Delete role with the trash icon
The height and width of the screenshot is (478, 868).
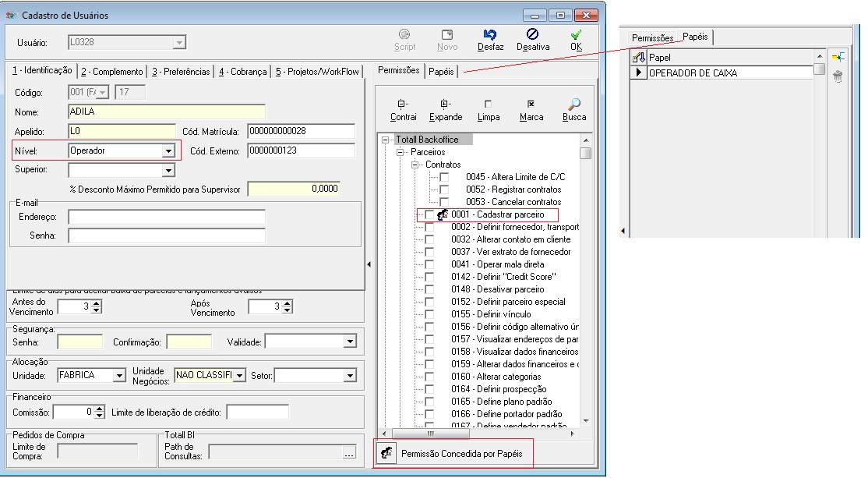[x=838, y=76]
